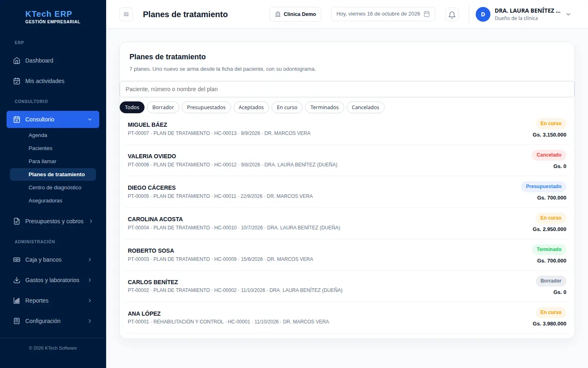The height and width of the screenshot is (368, 588).
Task: Expand Gastos y laboratorios chevron
Action: (x=90, y=280)
